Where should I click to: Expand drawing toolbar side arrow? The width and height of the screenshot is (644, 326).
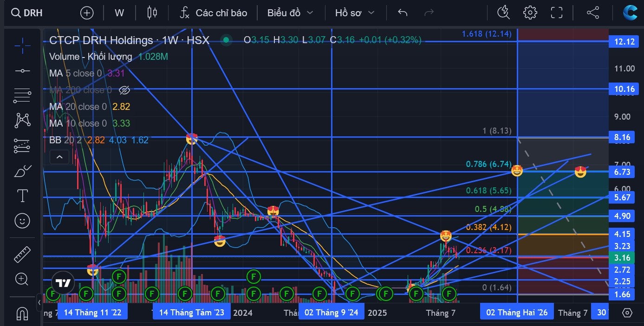[x=39, y=303]
